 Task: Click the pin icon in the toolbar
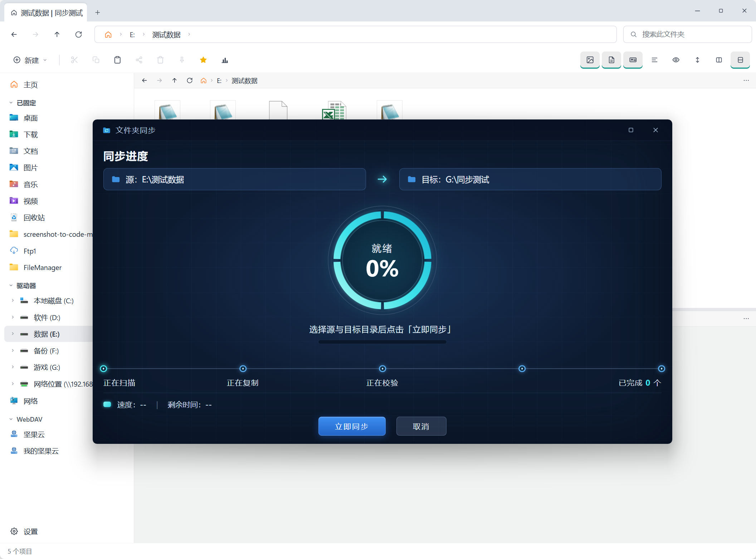tap(182, 60)
